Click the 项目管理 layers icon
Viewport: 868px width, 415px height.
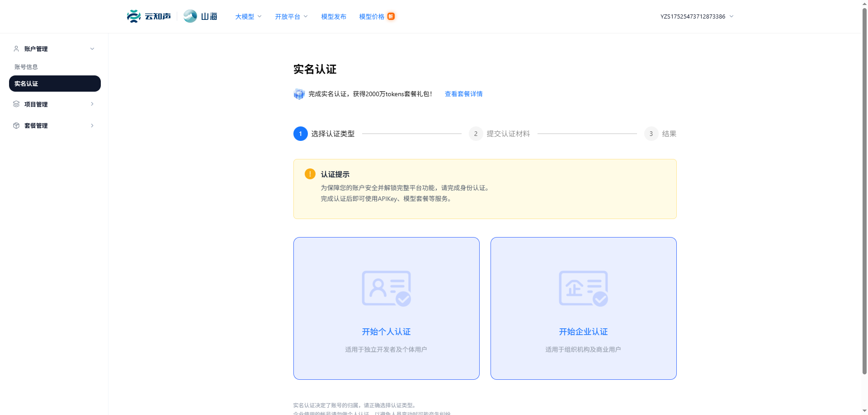point(16,104)
